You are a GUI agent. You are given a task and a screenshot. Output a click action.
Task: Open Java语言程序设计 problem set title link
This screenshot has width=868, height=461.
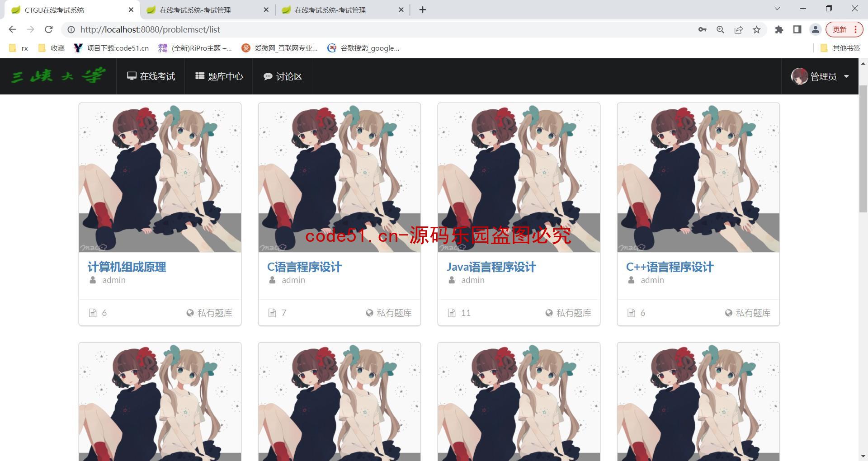coord(491,267)
